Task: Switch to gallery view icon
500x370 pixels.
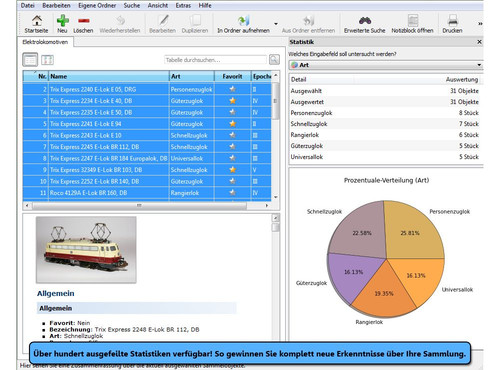Action: click(47, 60)
